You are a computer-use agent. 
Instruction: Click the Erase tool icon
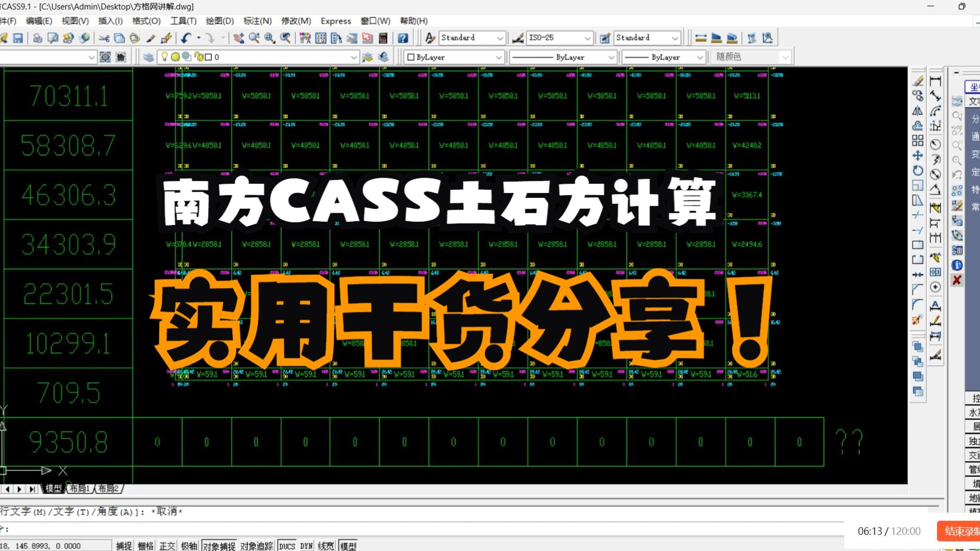[918, 81]
